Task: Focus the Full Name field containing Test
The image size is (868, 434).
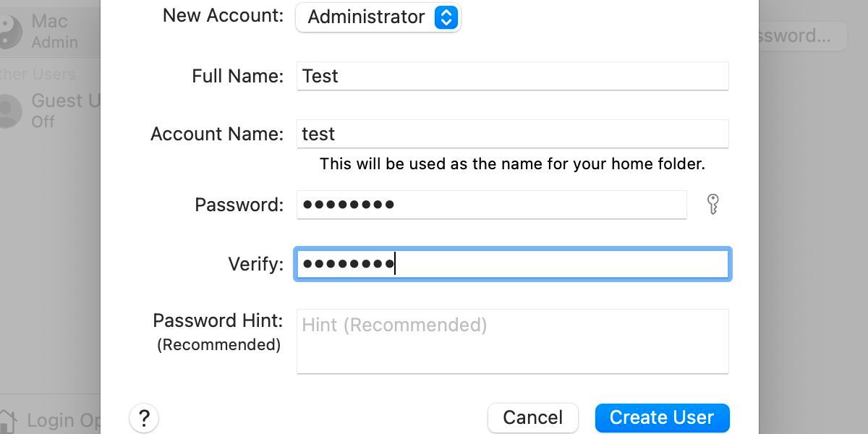Action: click(x=512, y=76)
